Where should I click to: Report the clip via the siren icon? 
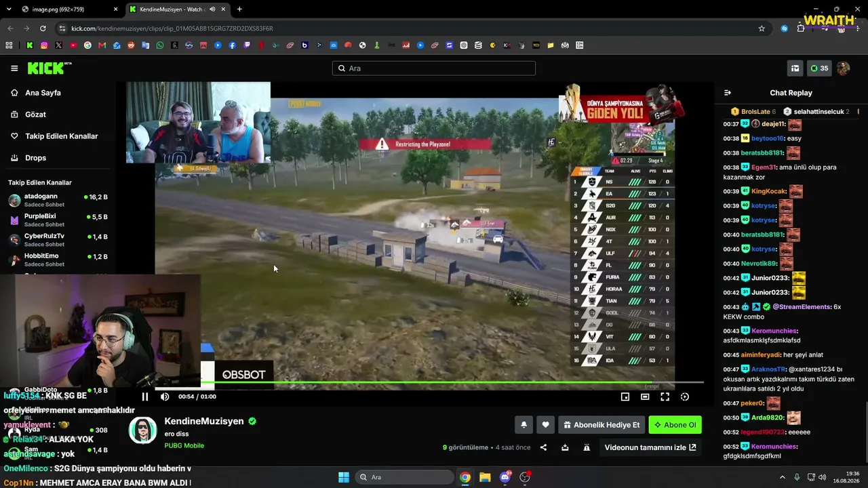click(x=587, y=447)
